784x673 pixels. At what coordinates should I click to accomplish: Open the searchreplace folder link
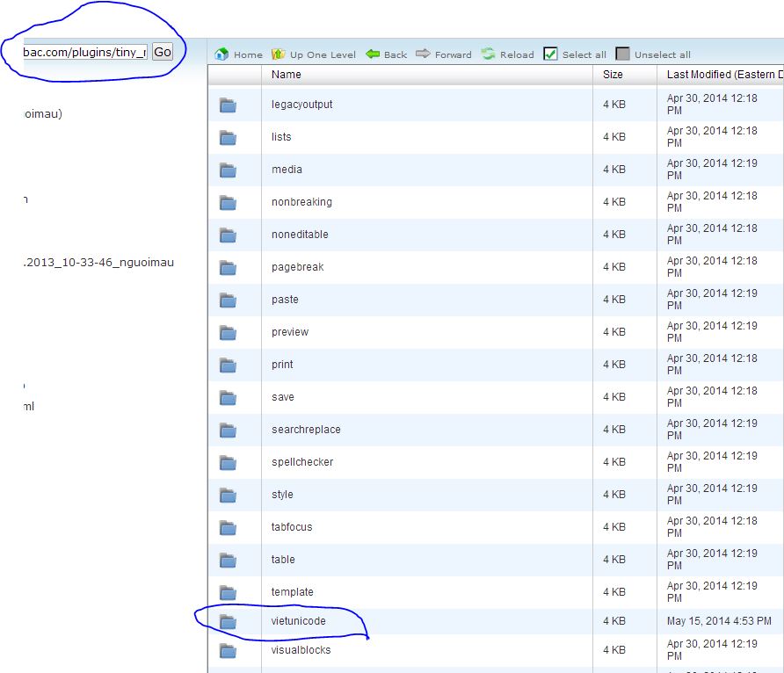tap(306, 430)
